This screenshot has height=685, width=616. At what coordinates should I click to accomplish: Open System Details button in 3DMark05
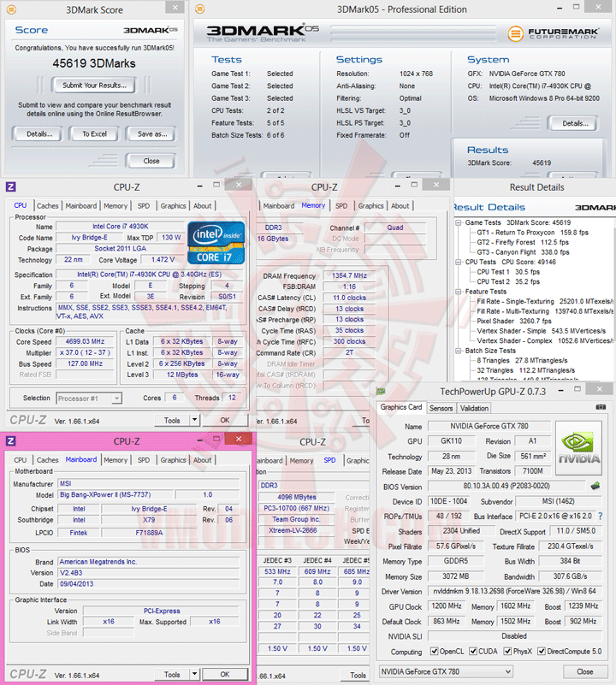575,123
